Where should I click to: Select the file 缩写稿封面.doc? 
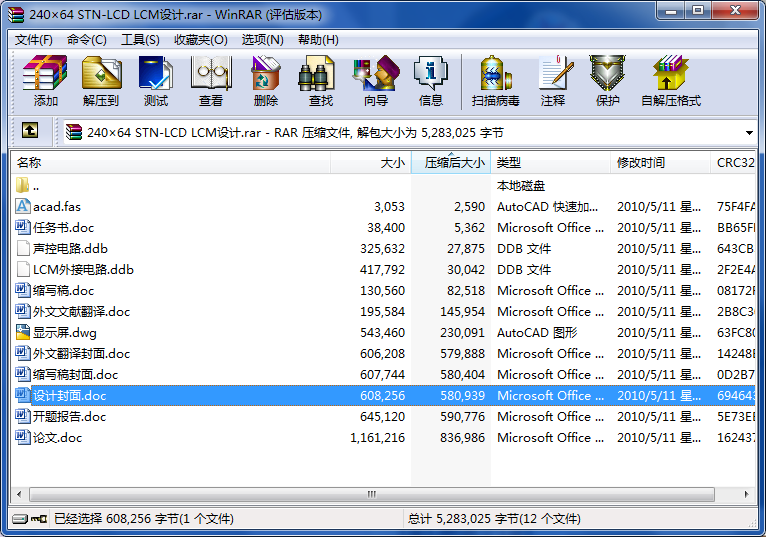(76, 375)
